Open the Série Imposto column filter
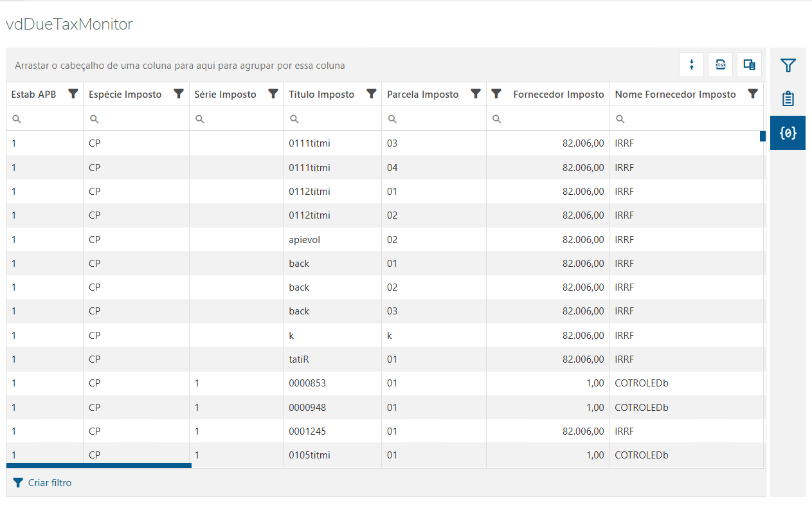 (273, 94)
